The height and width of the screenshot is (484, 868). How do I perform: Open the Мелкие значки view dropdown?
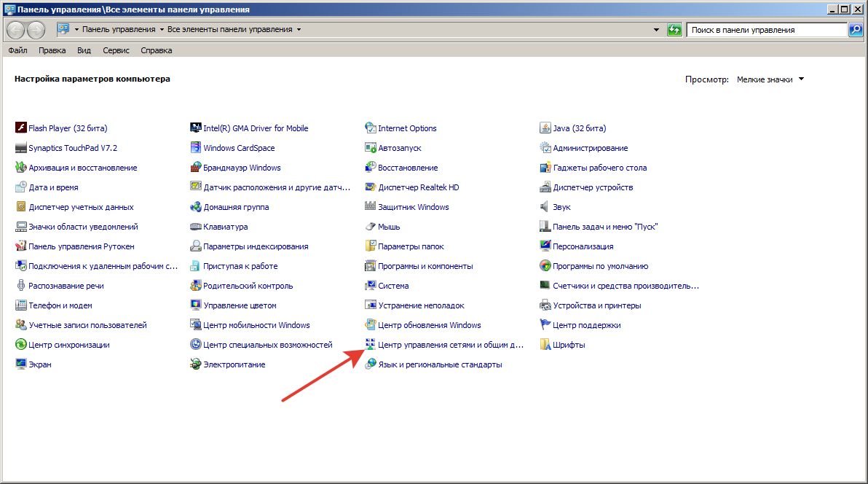coord(770,79)
